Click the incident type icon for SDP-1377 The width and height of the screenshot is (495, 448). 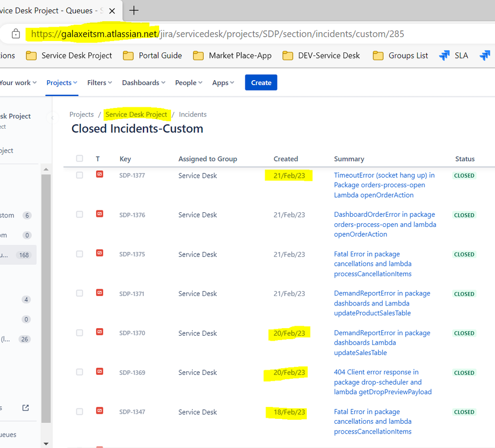pyautogui.click(x=100, y=174)
